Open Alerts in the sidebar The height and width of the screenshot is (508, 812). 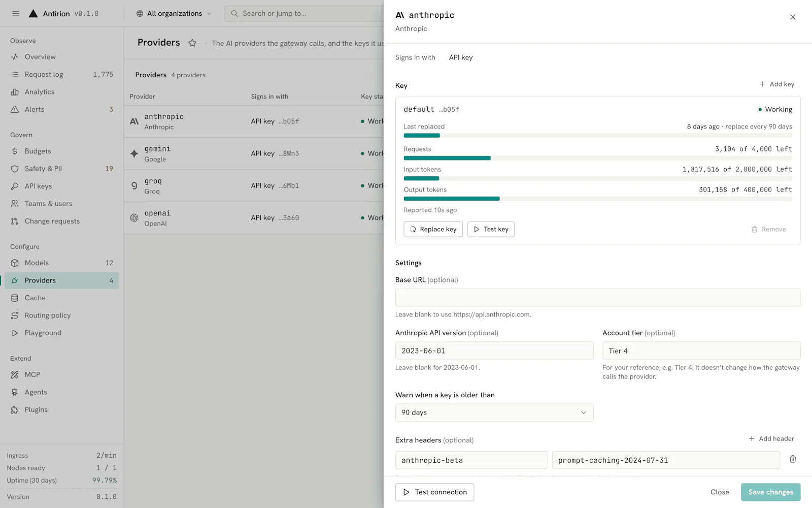point(62,109)
